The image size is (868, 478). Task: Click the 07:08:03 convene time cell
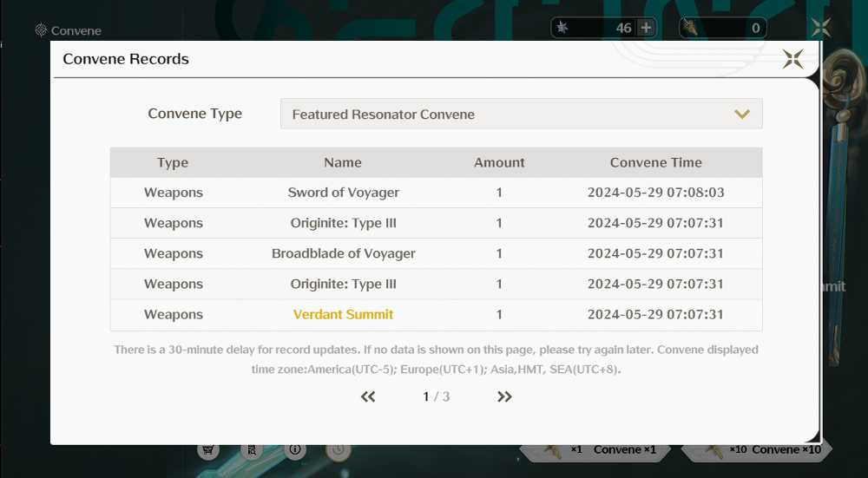656,193
